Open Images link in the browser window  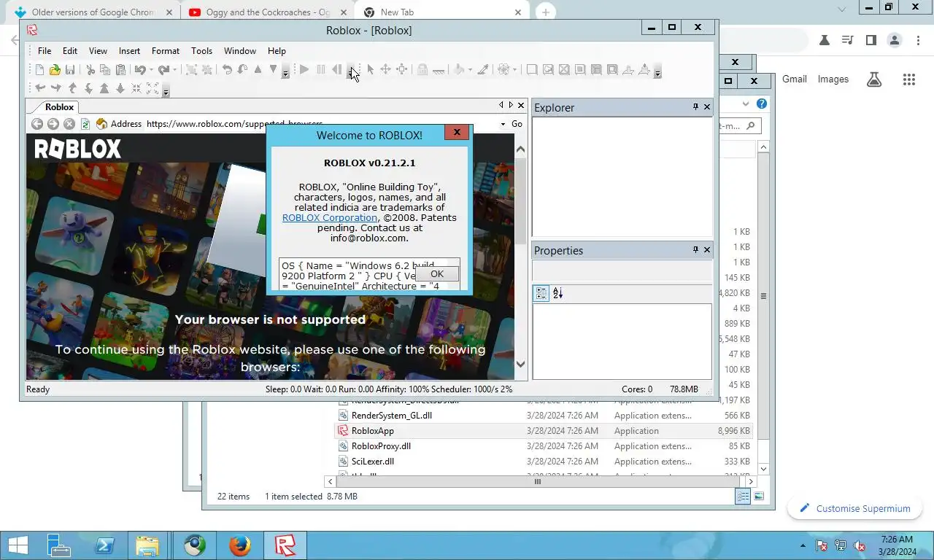click(833, 79)
